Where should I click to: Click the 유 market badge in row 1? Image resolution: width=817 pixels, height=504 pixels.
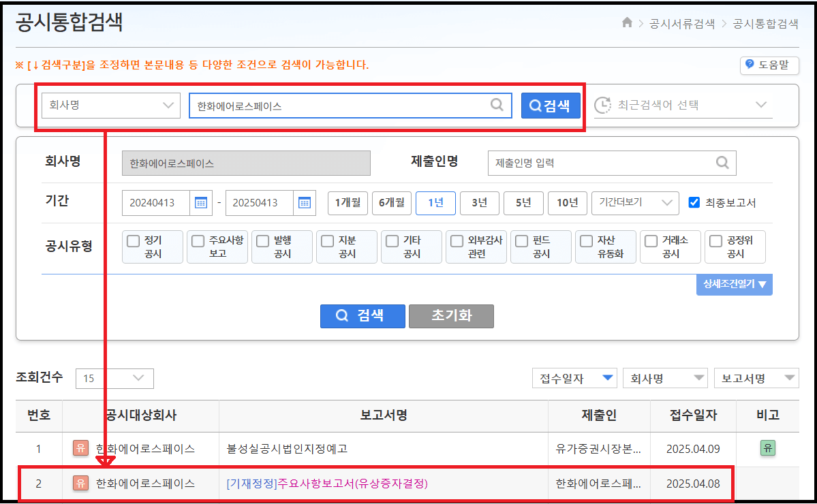click(x=81, y=448)
